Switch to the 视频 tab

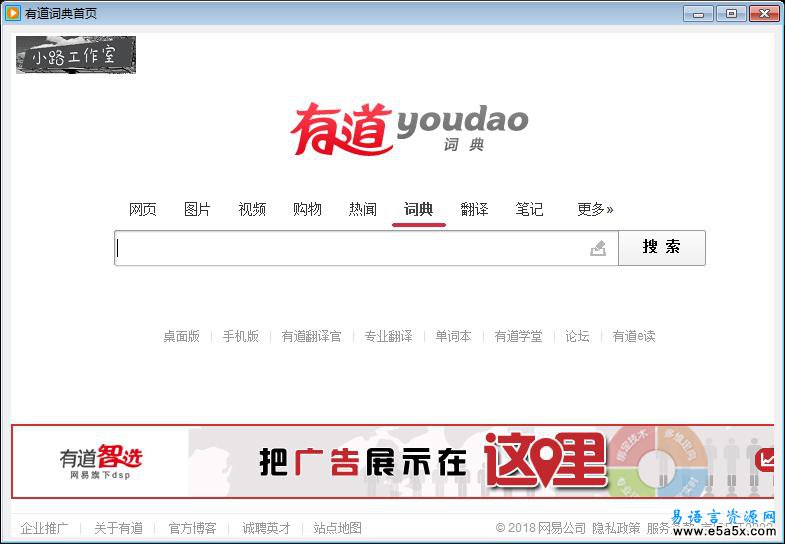(x=252, y=209)
